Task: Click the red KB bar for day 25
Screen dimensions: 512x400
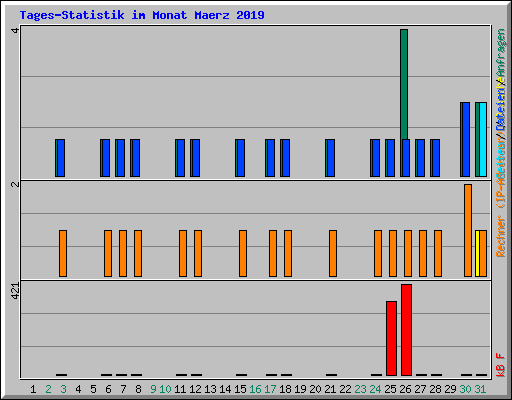Action: pyautogui.click(x=391, y=338)
